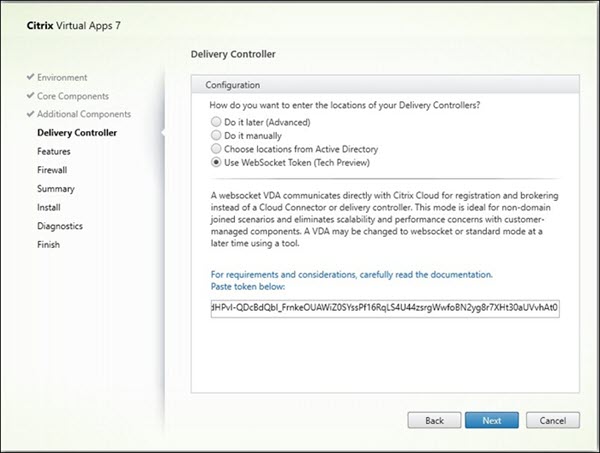600x453 pixels.
Task: Click the Back button
Action: (x=434, y=421)
